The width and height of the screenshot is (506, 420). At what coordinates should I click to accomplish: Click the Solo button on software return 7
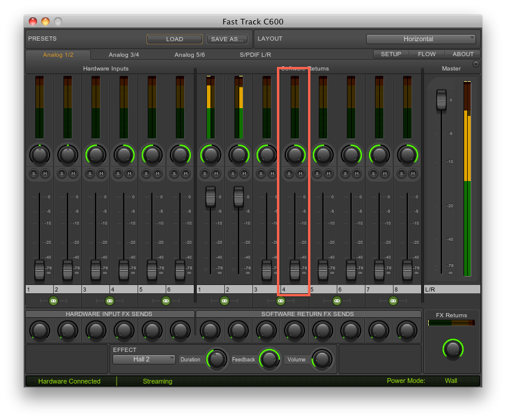373,173
